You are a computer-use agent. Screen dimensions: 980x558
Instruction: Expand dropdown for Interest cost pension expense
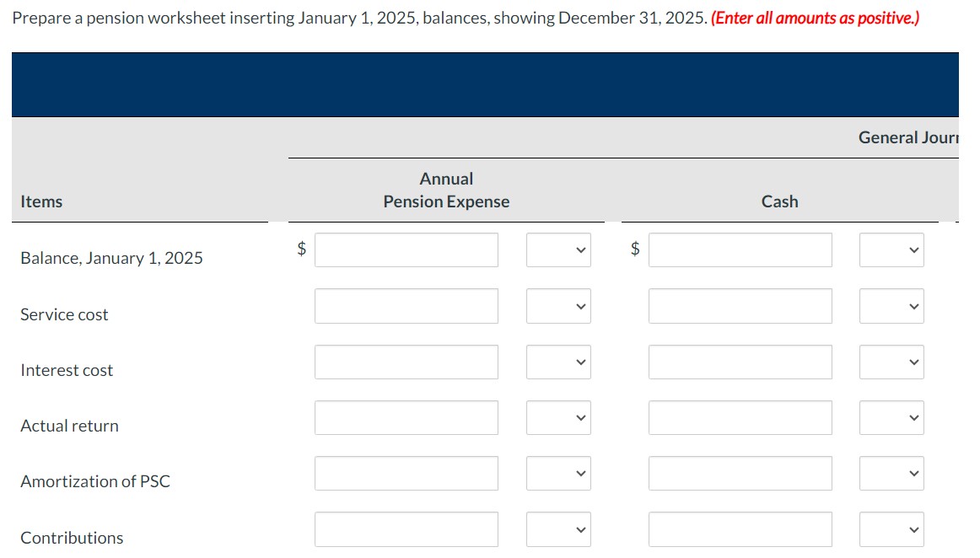pyautogui.click(x=557, y=362)
